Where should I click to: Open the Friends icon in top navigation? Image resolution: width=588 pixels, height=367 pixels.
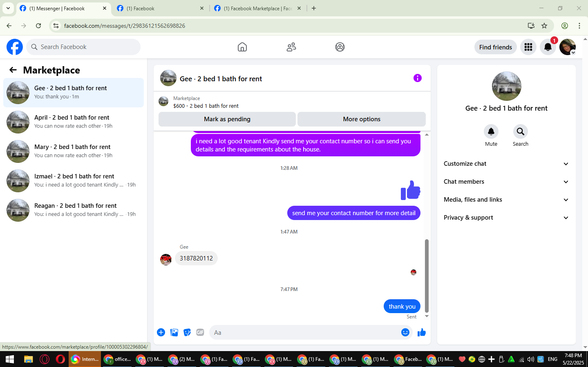[291, 47]
